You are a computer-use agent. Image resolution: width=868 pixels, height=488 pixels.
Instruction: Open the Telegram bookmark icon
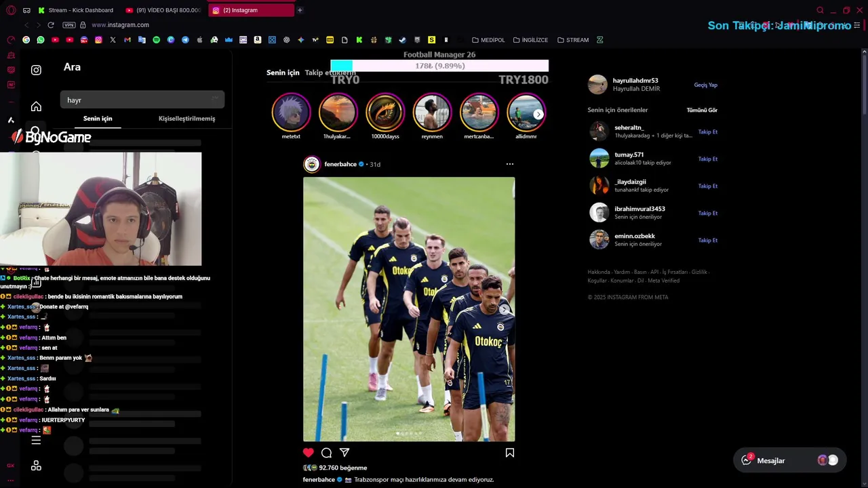click(x=185, y=40)
